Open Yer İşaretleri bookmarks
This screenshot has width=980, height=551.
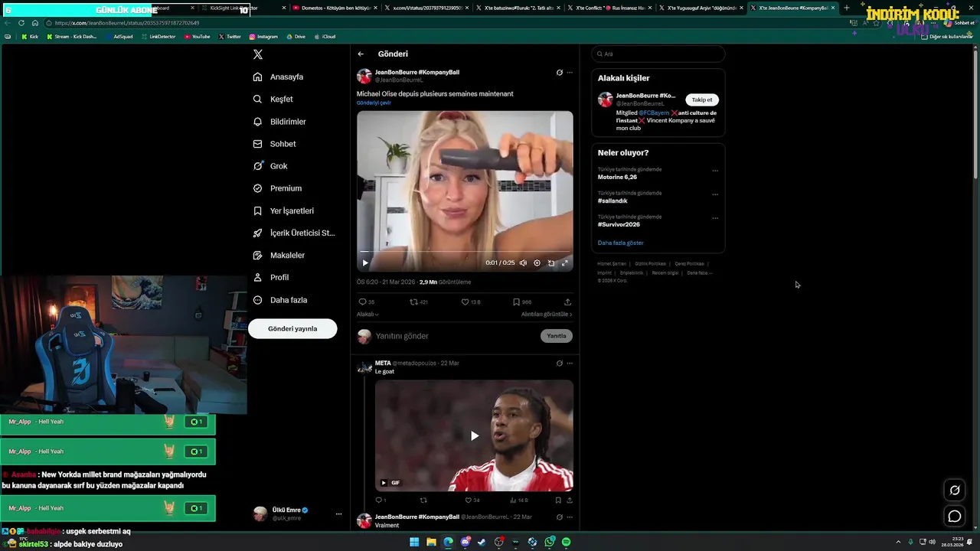[x=283, y=210]
